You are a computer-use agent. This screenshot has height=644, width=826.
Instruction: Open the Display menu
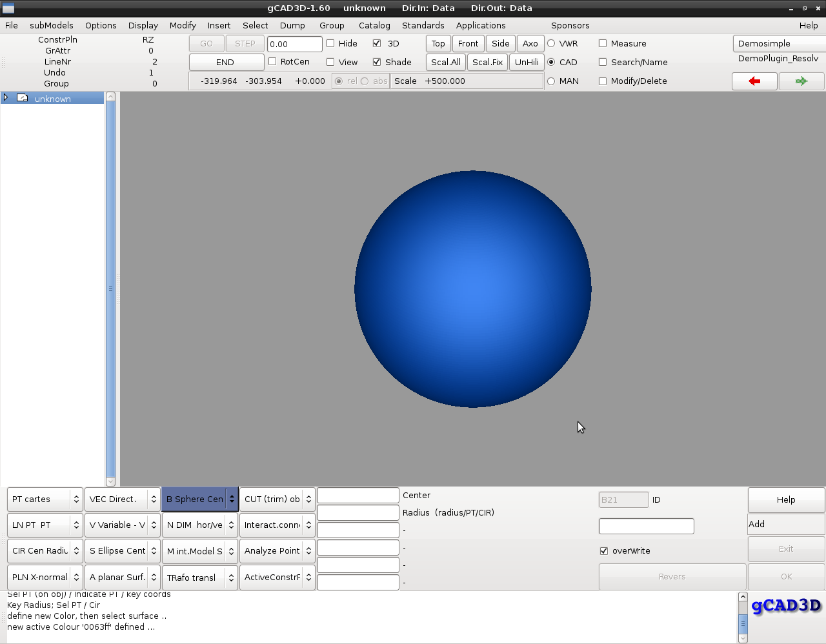click(143, 25)
